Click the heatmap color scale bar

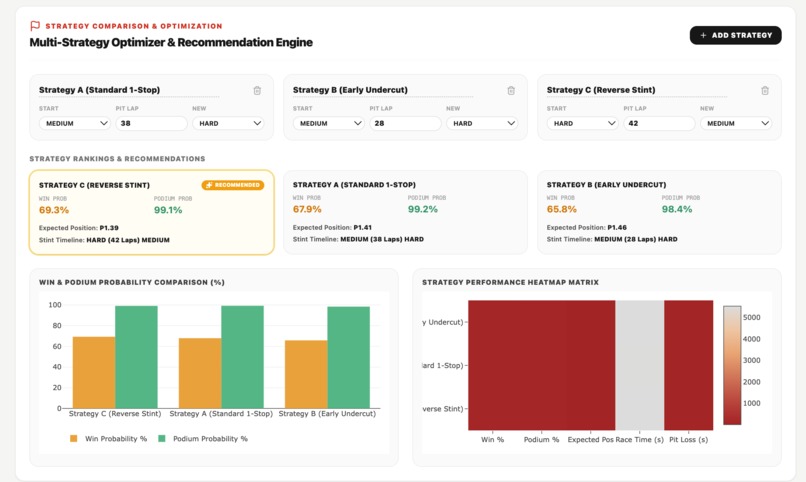click(732, 365)
